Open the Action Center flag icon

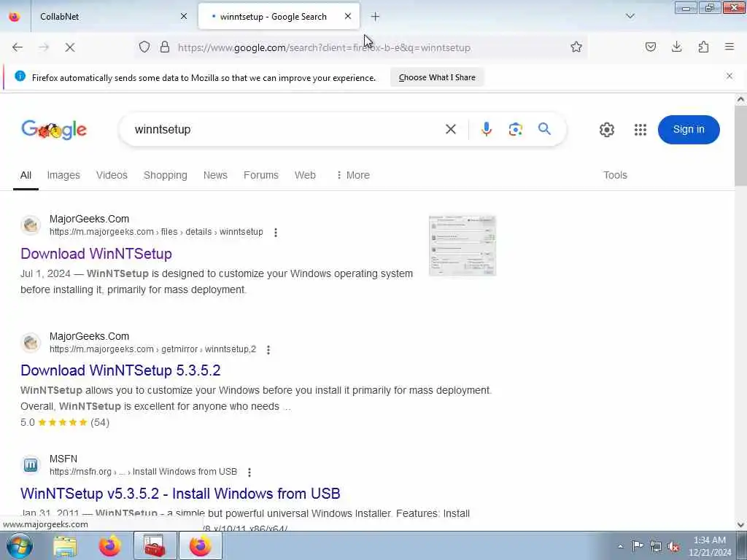(638, 545)
